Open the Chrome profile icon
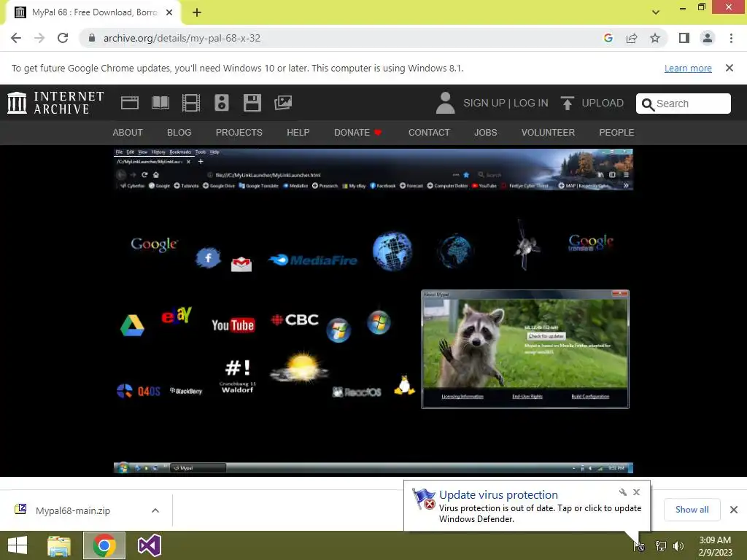Screen dimensions: 747x560 pyautogui.click(x=708, y=38)
